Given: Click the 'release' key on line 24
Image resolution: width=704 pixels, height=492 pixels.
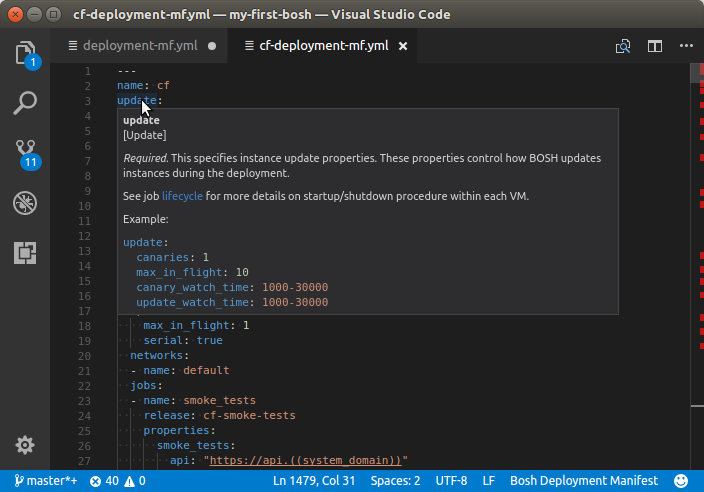Looking at the screenshot, I should (167, 415).
